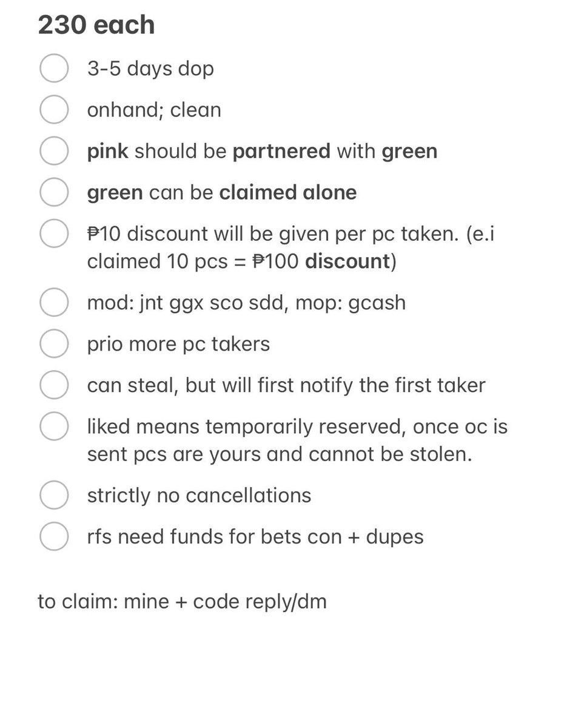Click the 'to claim: mine + code reply/dm' line
The image size is (570, 728).
click(183, 602)
